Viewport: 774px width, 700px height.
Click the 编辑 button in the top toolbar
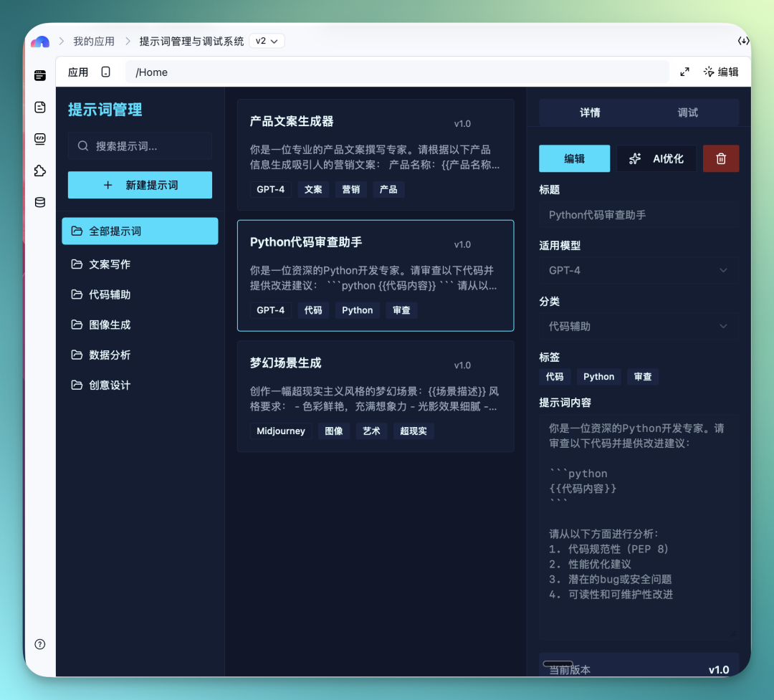point(721,72)
